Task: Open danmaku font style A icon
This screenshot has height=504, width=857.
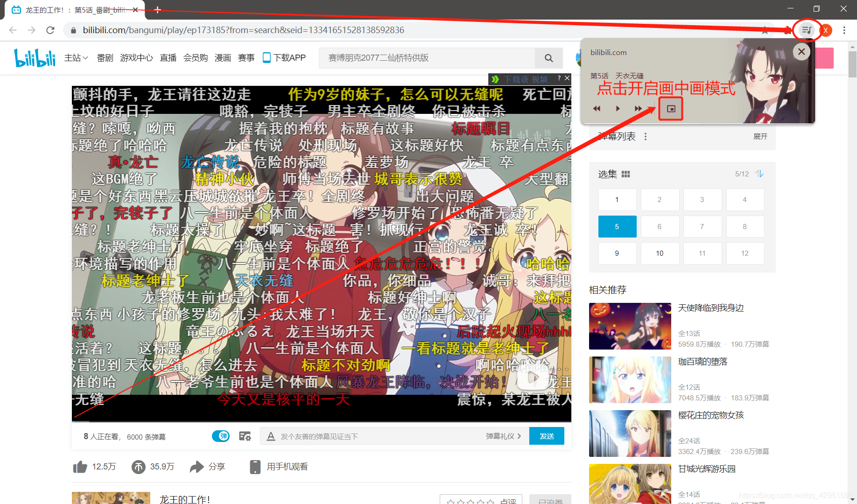Action: (x=271, y=436)
